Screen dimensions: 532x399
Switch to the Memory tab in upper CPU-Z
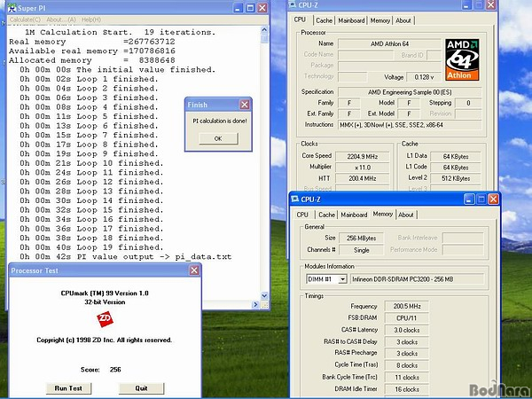[x=380, y=20]
